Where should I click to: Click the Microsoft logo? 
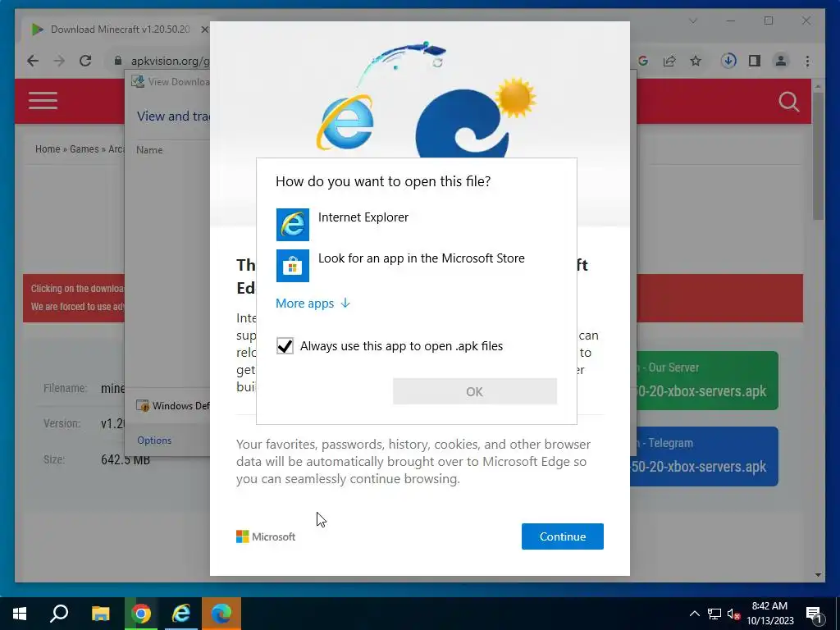pos(266,536)
